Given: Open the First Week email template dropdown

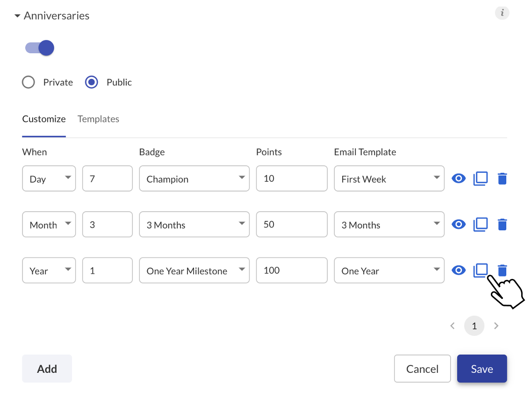Looking at the screenshot, I should tap(389, 178).
